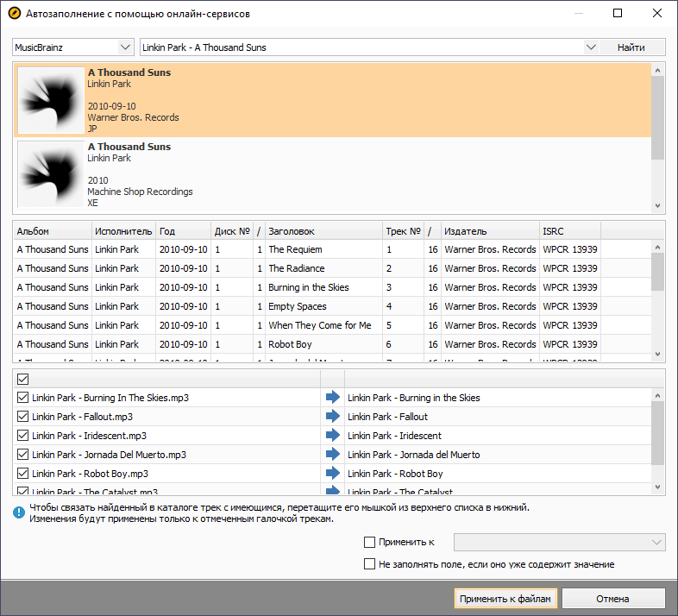Select the Machine Shop Recordings XE release thumbnail

[51, 174]
